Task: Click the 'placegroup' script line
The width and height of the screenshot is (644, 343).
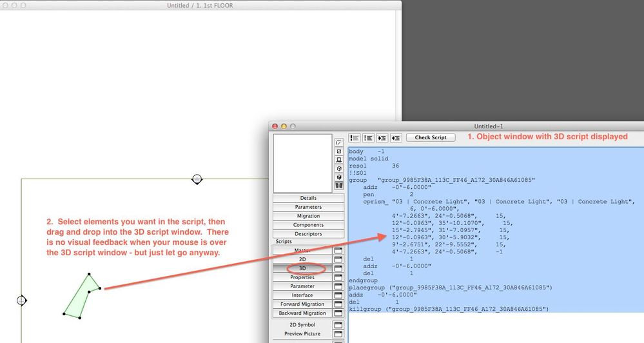Action: [x=451, y=288]
